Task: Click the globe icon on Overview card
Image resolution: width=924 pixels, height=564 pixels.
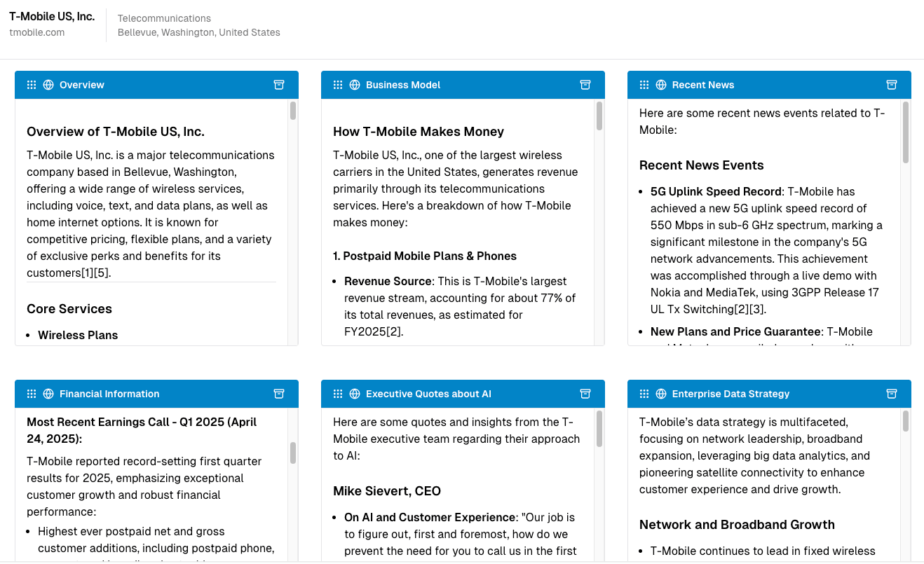Action: (x=48, y=85)
